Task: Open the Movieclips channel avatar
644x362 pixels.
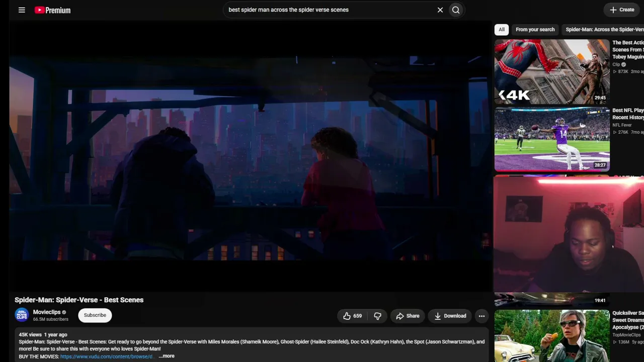Action: coord(22,315)
